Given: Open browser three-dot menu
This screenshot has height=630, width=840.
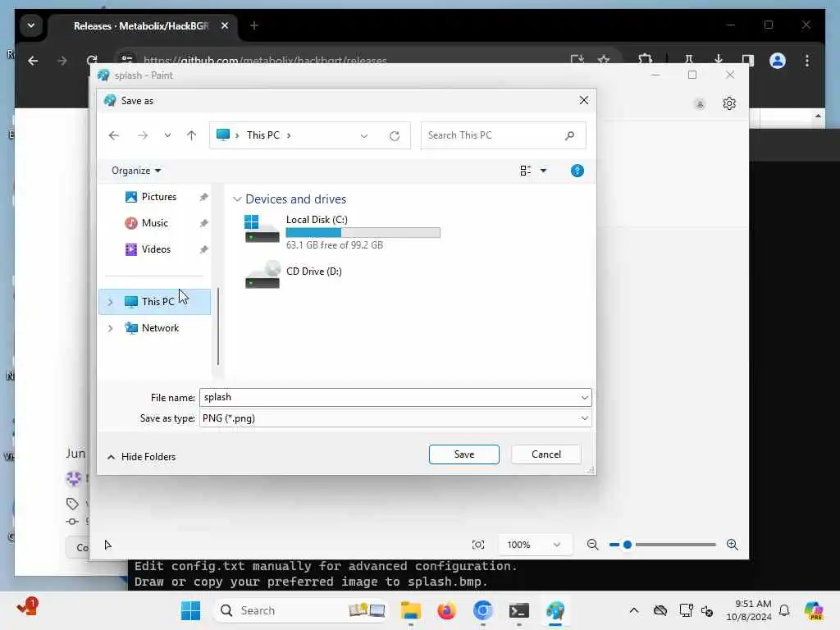Looking at the screenshot, I should tap(807, 61).
